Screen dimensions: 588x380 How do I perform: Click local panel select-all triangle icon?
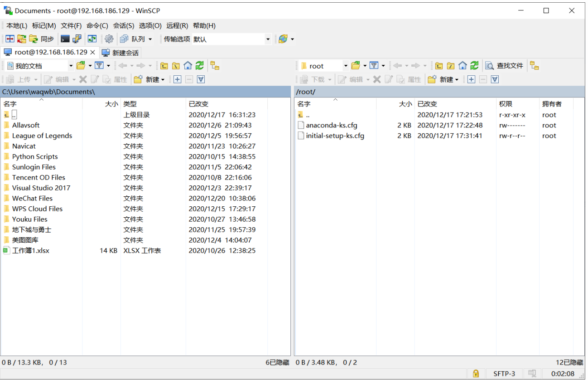[201, 79]
